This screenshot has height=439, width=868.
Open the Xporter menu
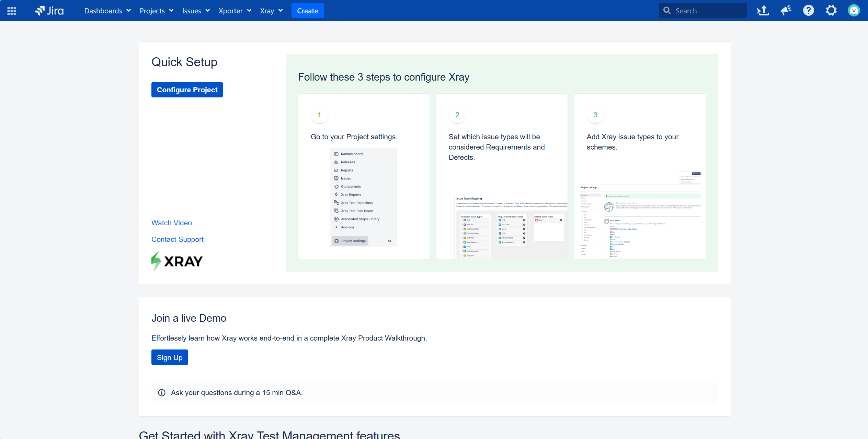[235, 11]
